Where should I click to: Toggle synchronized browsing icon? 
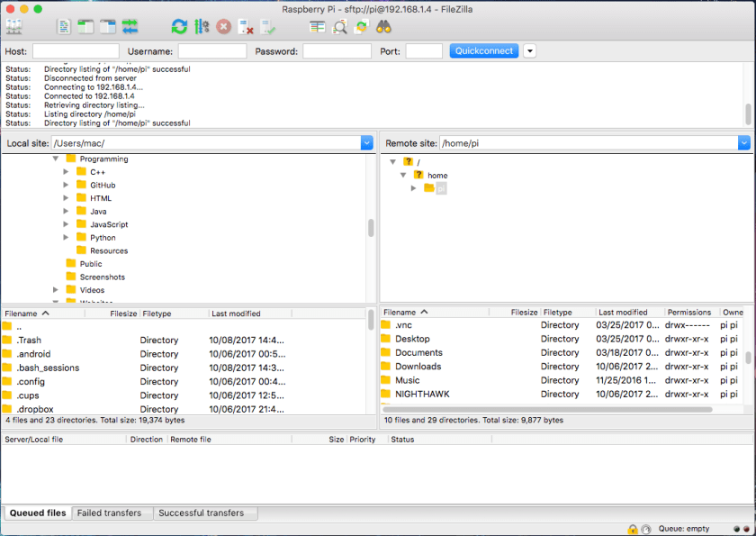(362, 27)
